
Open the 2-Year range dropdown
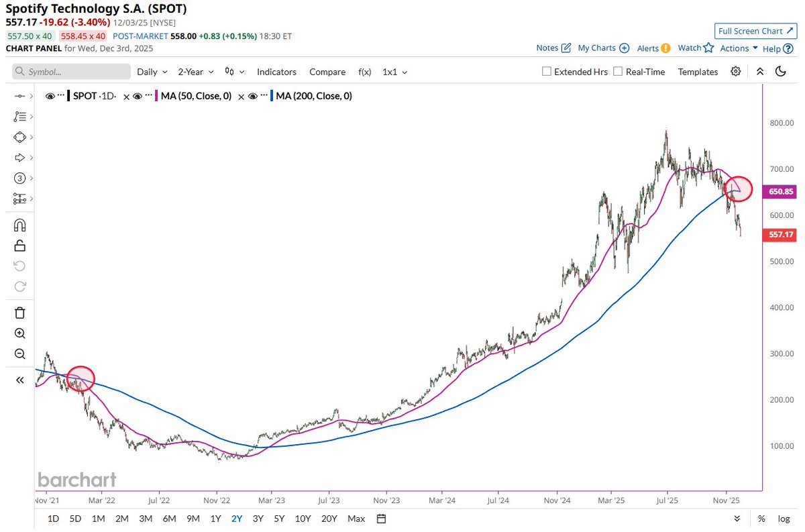pos(195,71)
